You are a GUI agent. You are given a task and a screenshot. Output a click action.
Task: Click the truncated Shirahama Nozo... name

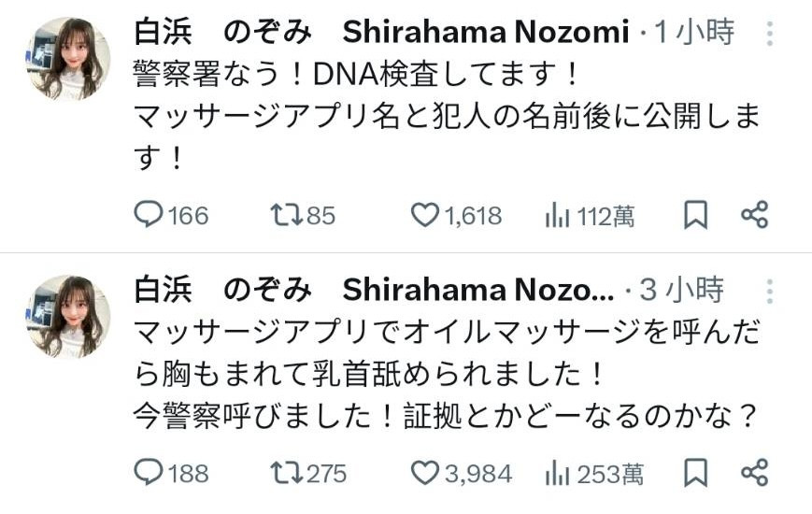(478, 291)
